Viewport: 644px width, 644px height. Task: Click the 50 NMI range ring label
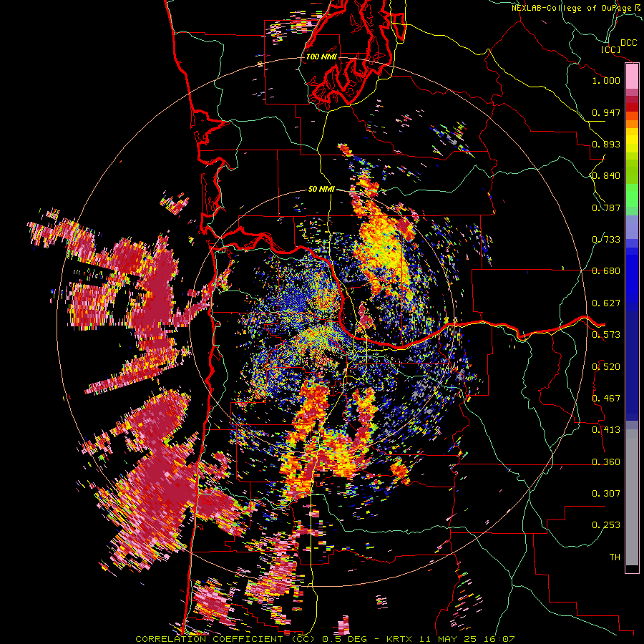[321, 189]
